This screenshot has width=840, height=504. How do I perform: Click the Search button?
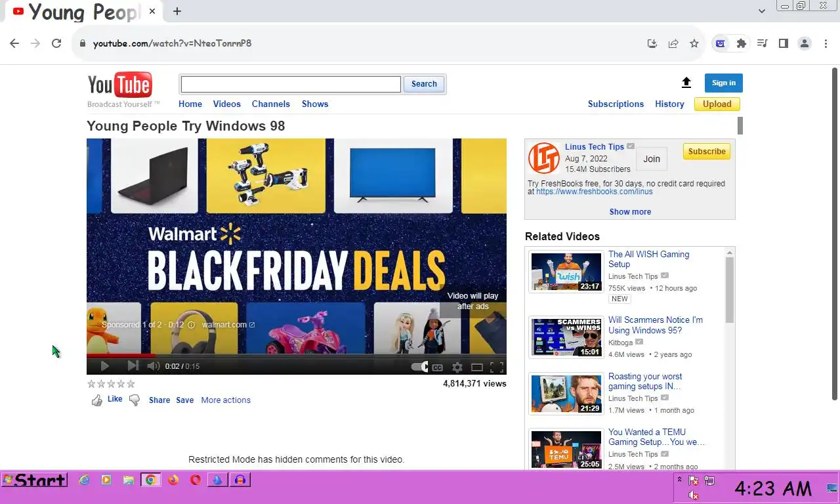point(424,84)
